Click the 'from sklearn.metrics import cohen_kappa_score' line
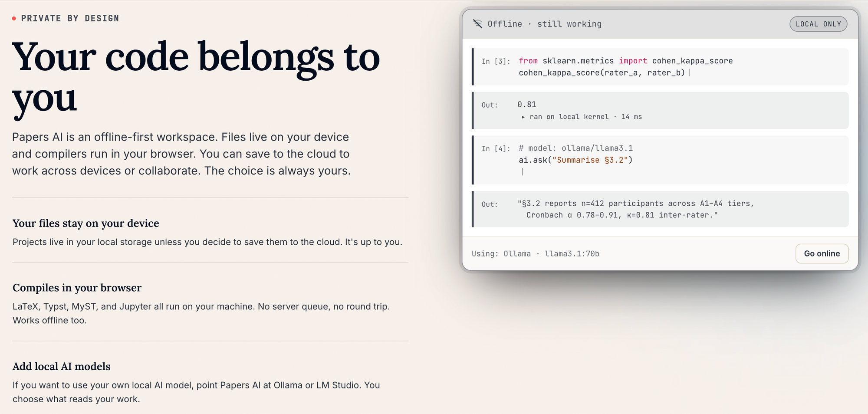This screenshot has width=868, height=414. pos(626,61)
